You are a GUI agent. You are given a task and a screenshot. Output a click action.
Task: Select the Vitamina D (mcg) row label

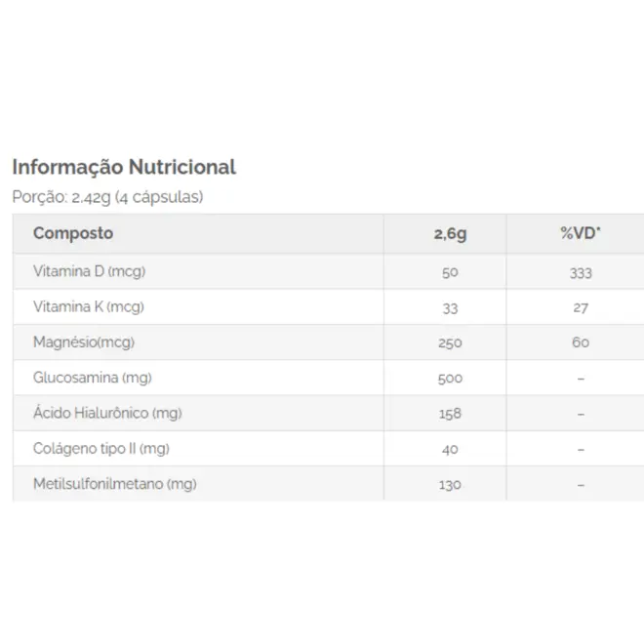click(x=90, y=271)
